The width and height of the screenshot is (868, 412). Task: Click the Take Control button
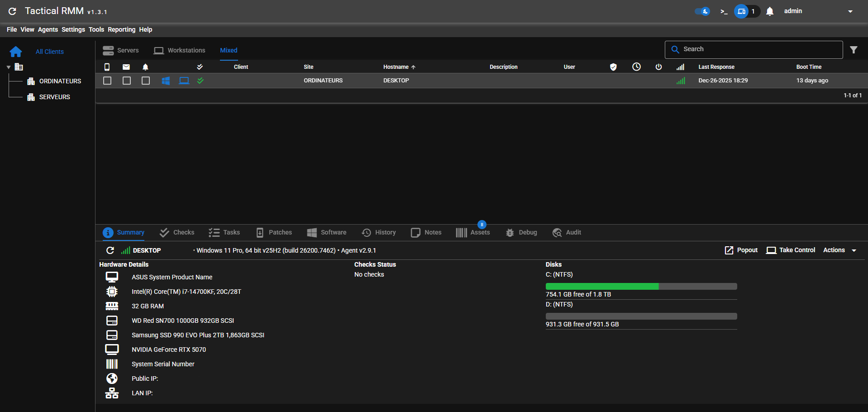[x=791, y=250]
